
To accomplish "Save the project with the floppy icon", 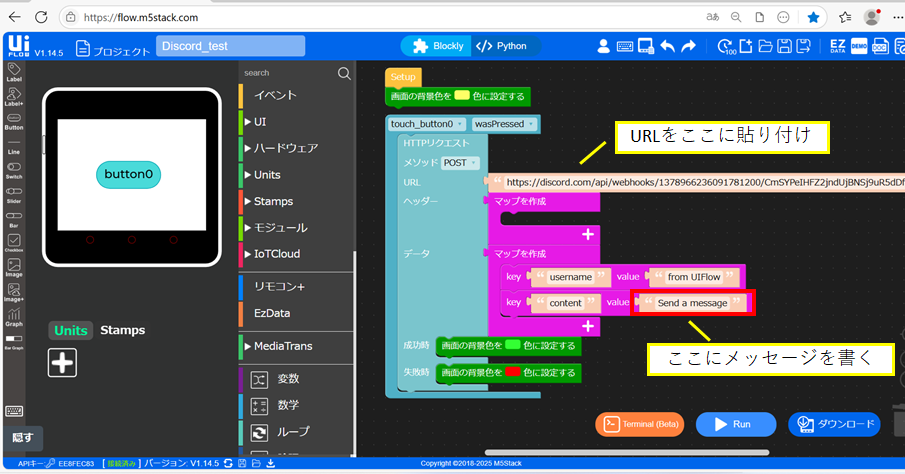I will [784, 46].
